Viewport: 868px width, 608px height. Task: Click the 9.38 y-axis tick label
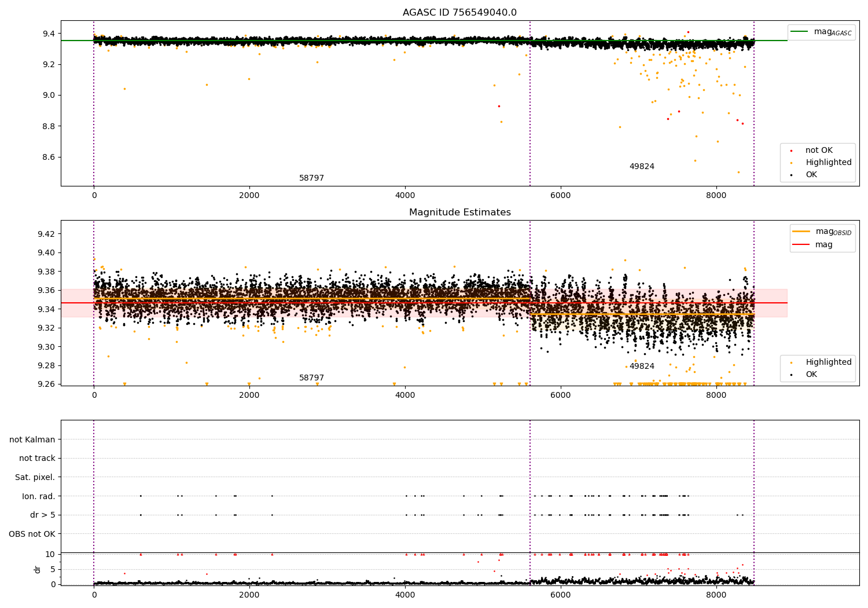point(46,272)
